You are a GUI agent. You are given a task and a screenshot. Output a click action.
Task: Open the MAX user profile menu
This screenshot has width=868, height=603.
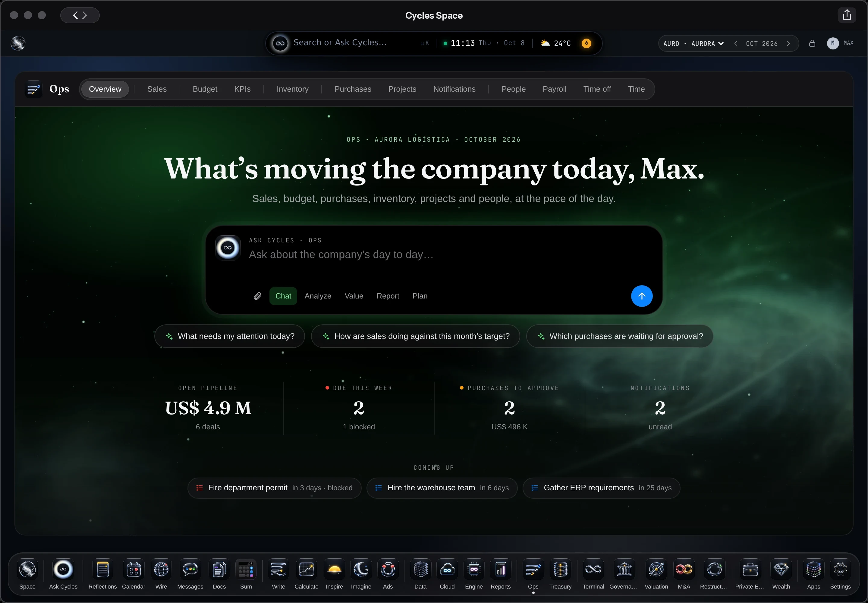click(840, 43)
